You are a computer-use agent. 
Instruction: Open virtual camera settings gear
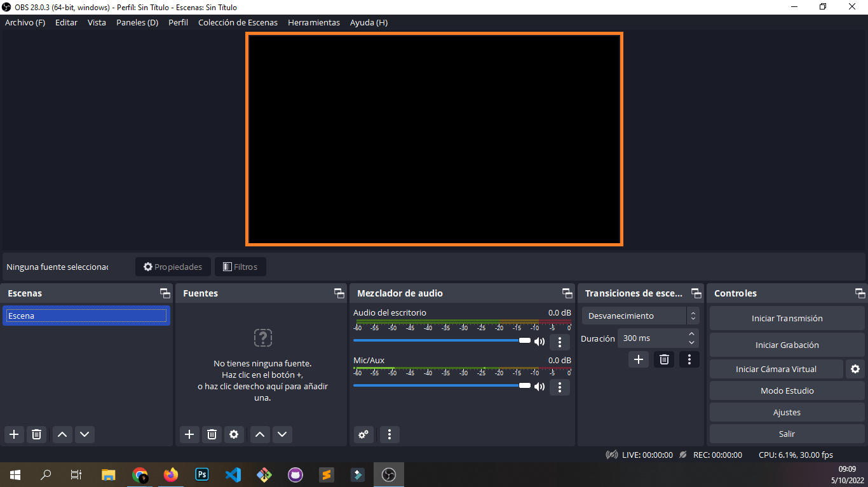pos(855,369)
